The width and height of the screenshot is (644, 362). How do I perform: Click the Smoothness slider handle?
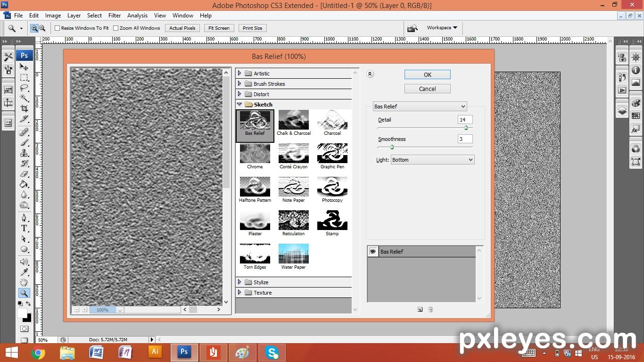click(392, 147)
